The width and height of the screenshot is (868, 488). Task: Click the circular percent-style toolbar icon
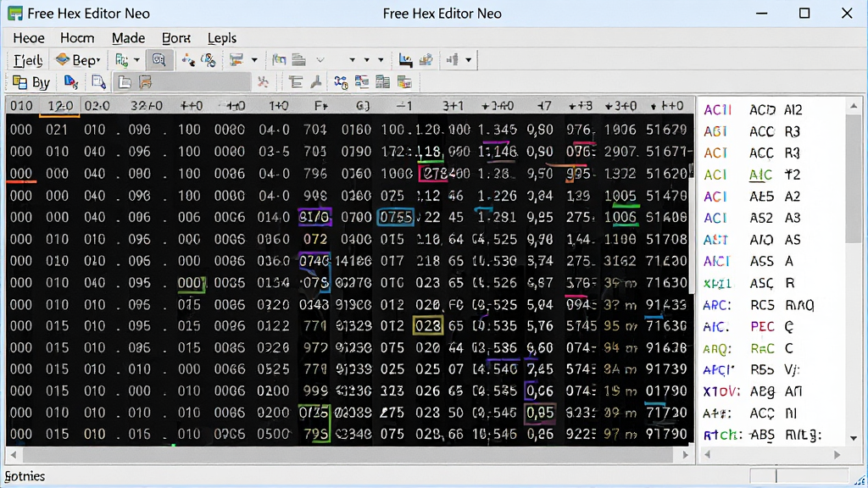point(209,60)
